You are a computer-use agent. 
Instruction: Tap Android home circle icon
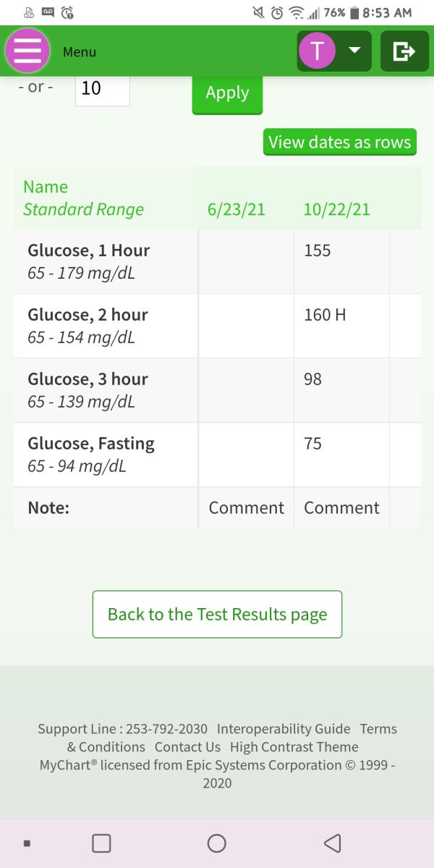coord(217,843)
